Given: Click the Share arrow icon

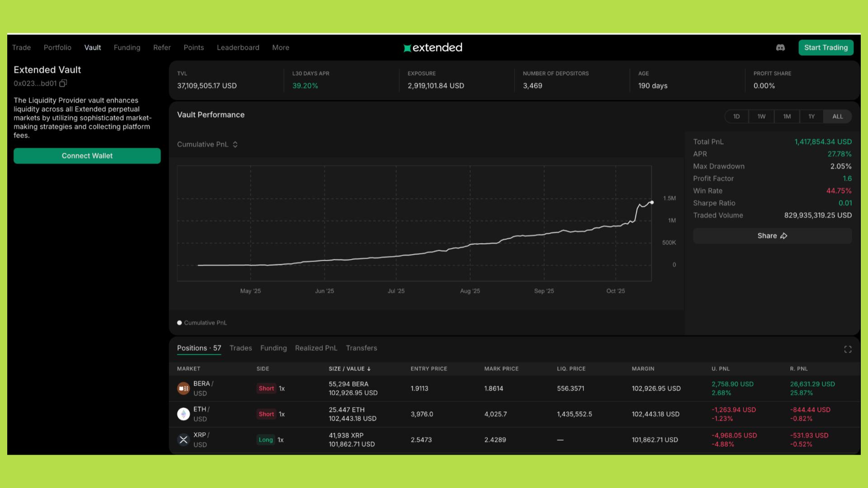Looking at the screenshot, I should click(784, 236).
